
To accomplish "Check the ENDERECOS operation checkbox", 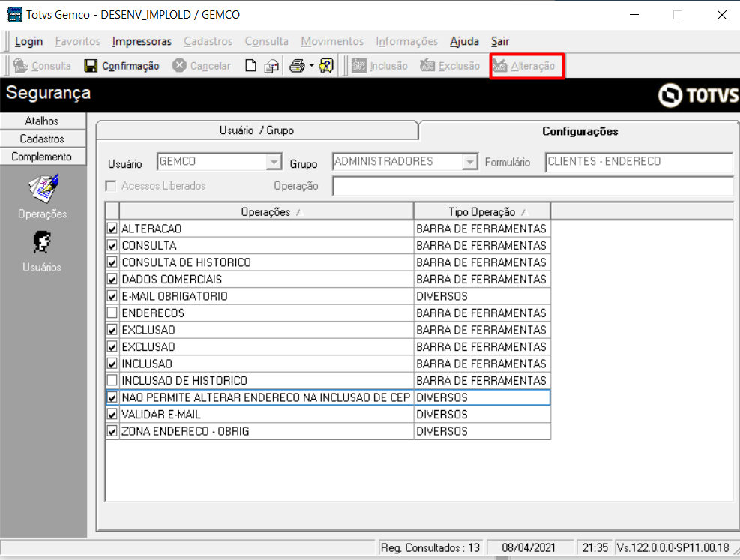I will 112,313.
